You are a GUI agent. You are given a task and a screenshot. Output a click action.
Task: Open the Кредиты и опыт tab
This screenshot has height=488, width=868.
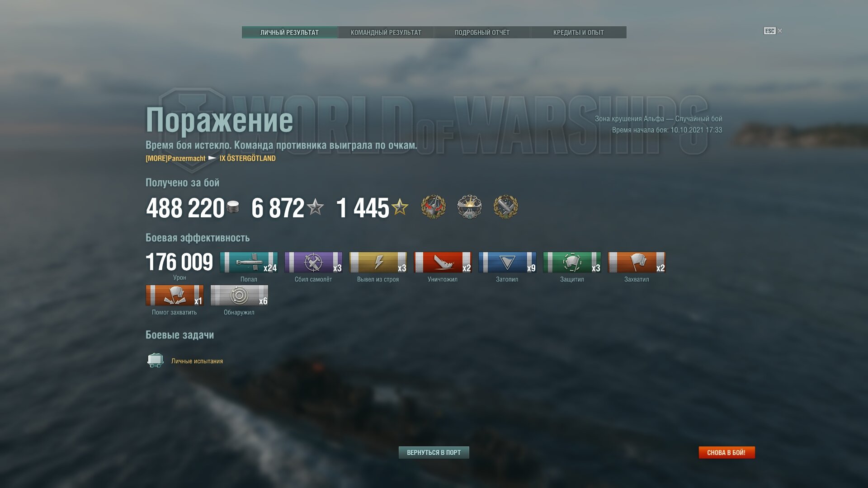pyautogui.click(x=578, y=33)
